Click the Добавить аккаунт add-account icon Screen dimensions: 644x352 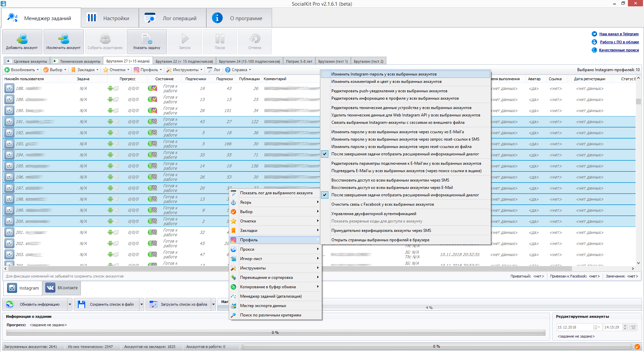pos(22,39)
